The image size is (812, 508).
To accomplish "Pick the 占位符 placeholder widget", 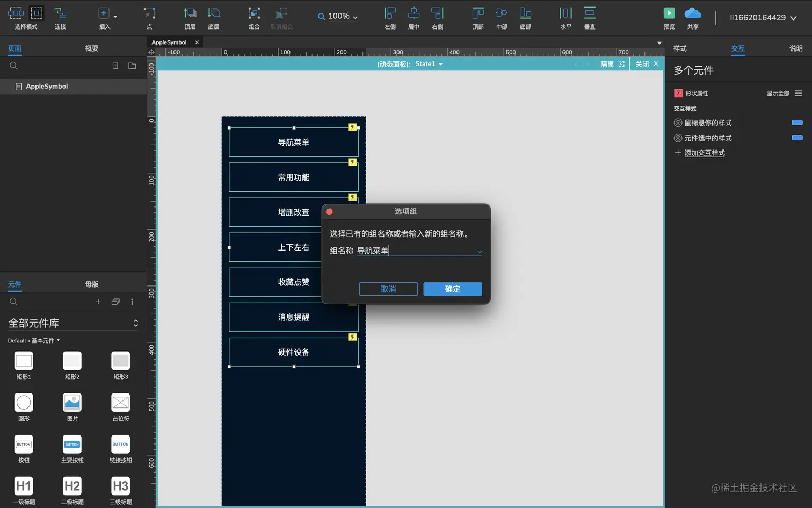I will [121, 407].
